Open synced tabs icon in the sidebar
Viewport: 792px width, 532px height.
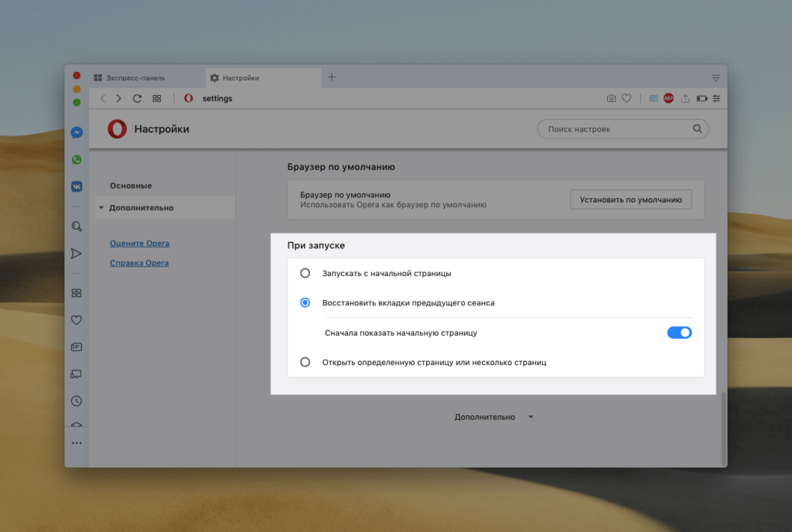tap(77, 374)
